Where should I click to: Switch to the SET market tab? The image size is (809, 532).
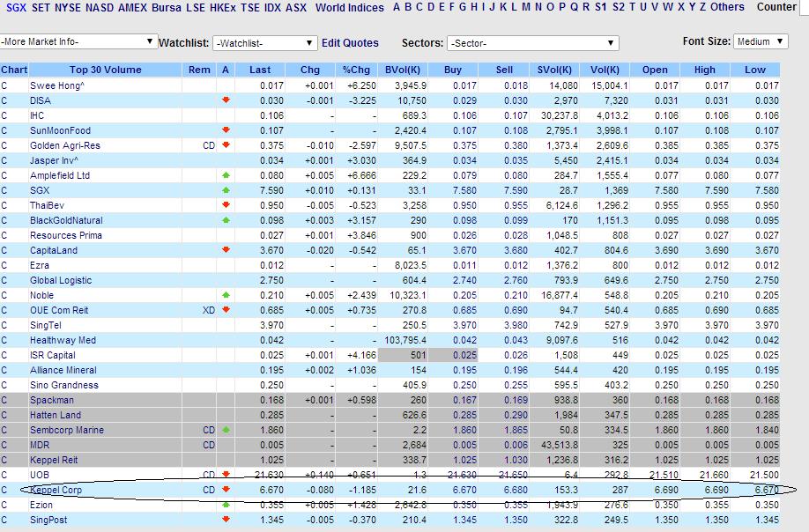click(41, 8)
